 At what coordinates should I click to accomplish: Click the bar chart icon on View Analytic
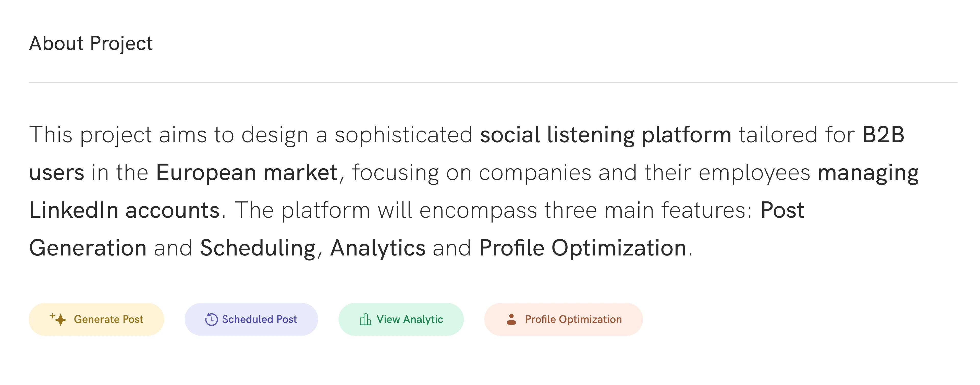[365, 319]
